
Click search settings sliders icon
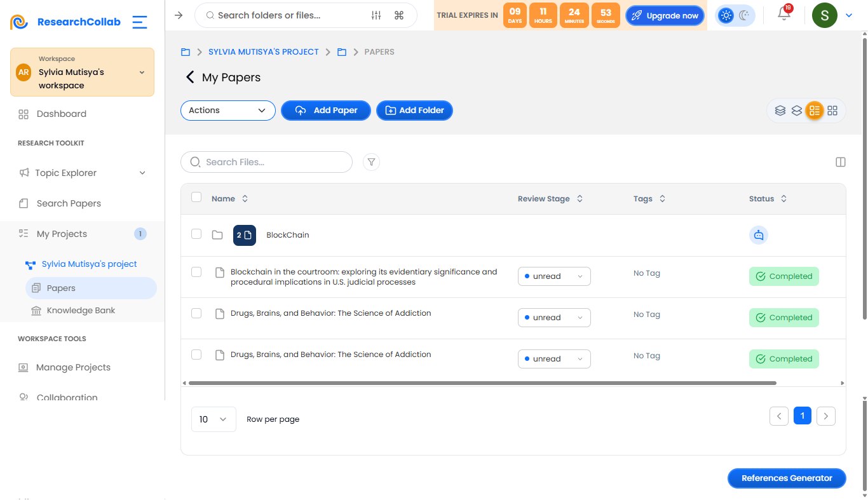(376, 15)
